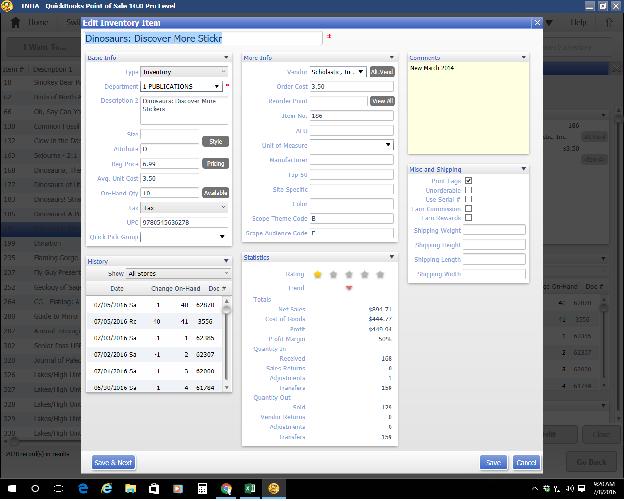Image resolution: width=625 pixels, height=501 pixels.
Task: Check the Earn Rewards checkbox
Action: click(468, 218)
